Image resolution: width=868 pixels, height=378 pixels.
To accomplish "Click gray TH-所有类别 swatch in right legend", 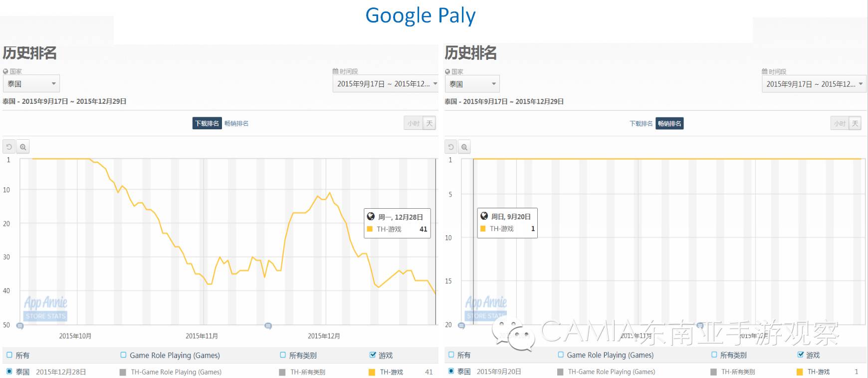I will pyautogui.click(x=713, y=372).
